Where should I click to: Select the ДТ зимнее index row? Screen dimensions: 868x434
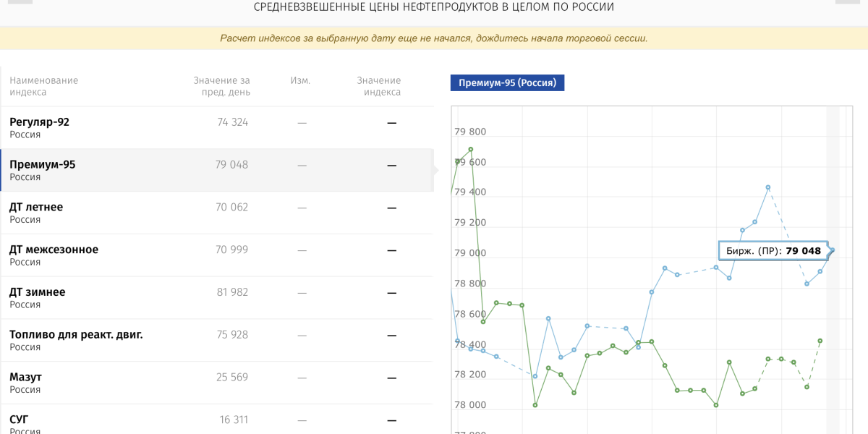click(x=217, y=297)
